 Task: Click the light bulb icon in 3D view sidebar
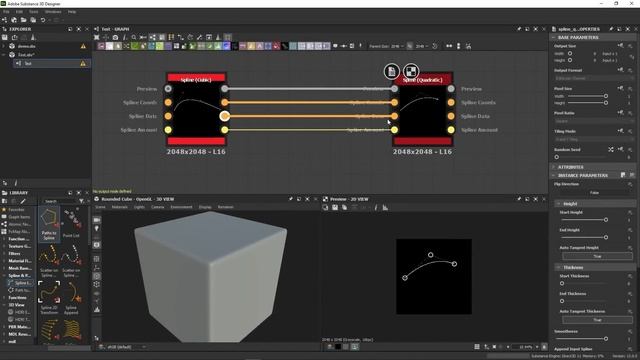[97, 229]
